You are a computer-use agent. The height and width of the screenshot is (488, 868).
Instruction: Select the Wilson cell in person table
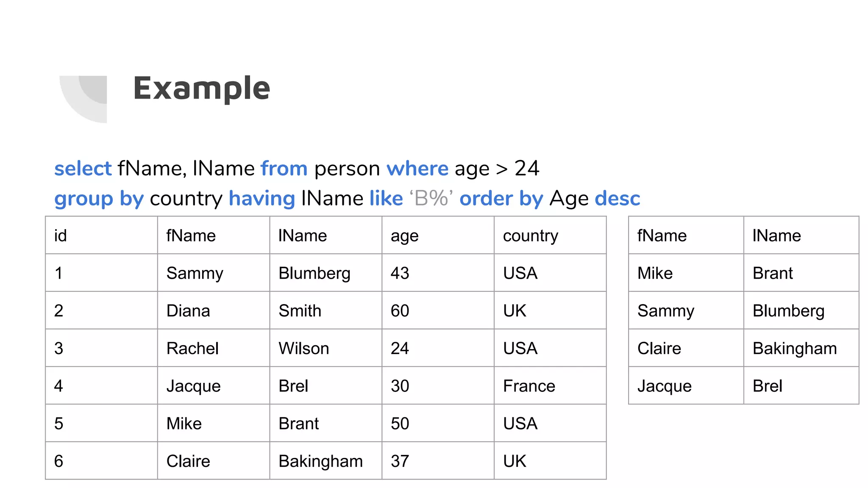pos(303,348)
